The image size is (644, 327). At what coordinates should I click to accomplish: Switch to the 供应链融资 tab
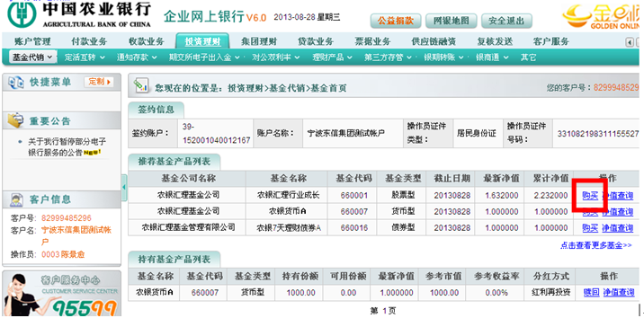tap(434, 41)
